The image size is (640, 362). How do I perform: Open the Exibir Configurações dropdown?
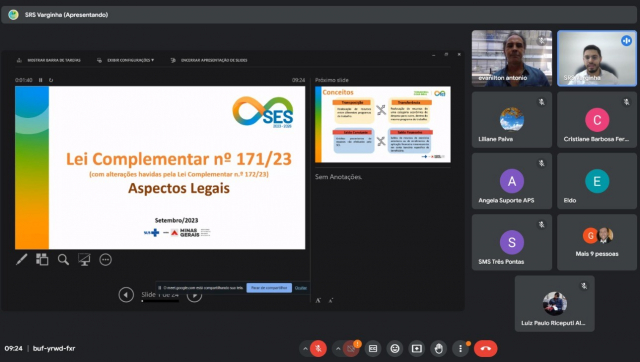click(x=126, y=60)
